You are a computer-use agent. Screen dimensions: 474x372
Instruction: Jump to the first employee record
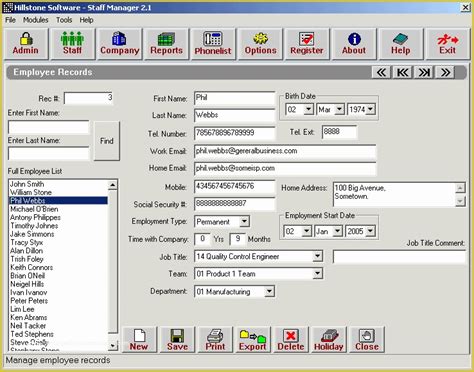[x=403, y=72]
